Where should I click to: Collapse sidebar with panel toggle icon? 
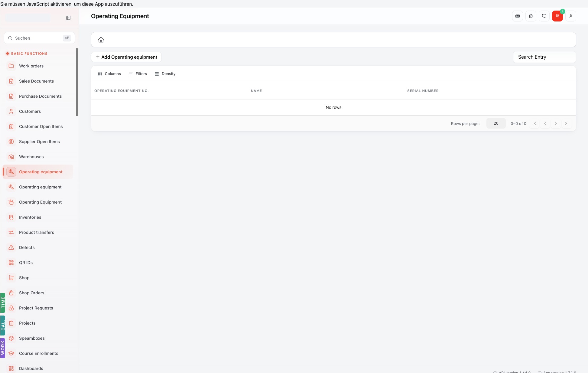pos(68,18)
